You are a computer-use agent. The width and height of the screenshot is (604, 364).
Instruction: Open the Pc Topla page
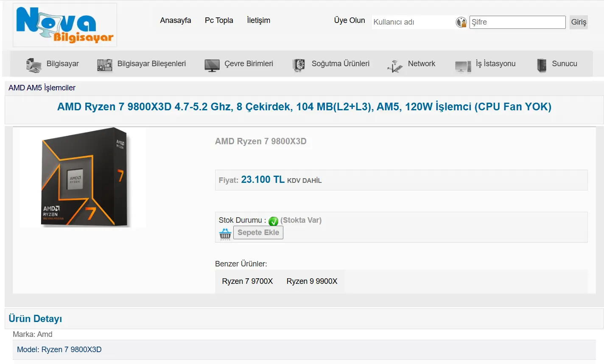pyautogui.click(x=219, y=20)
